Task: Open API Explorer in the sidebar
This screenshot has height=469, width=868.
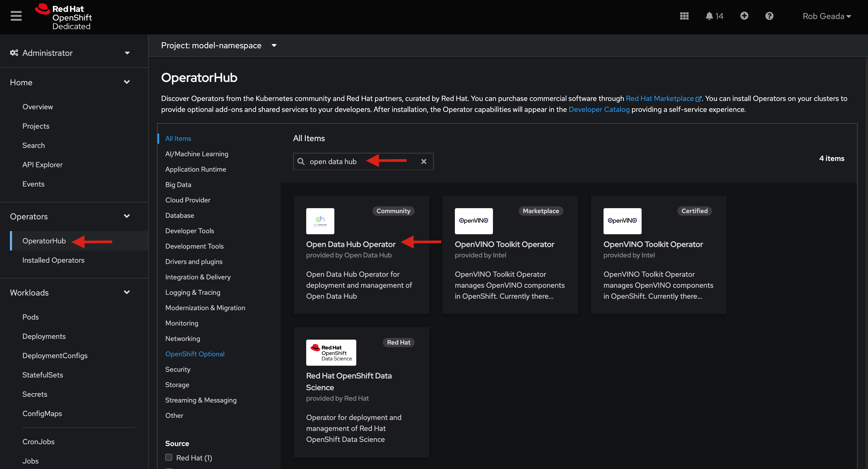Action: coord(43,165)
